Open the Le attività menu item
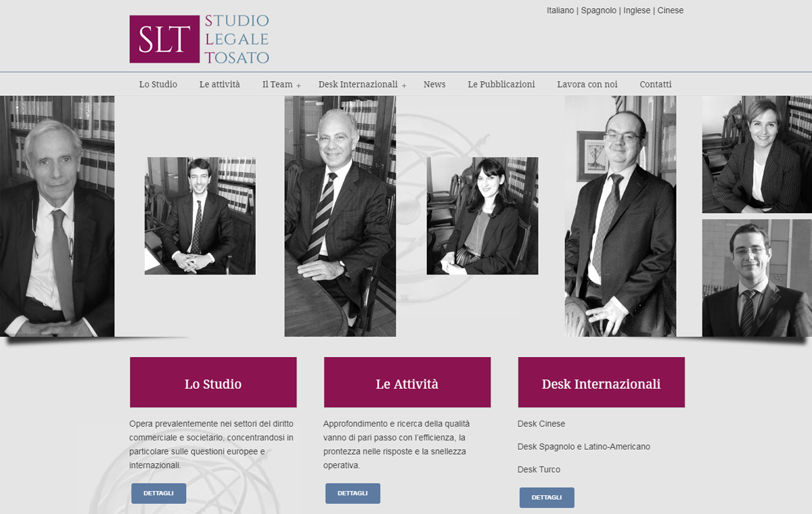Viewport: 812px width, 514px height. [x=220, y=85]
